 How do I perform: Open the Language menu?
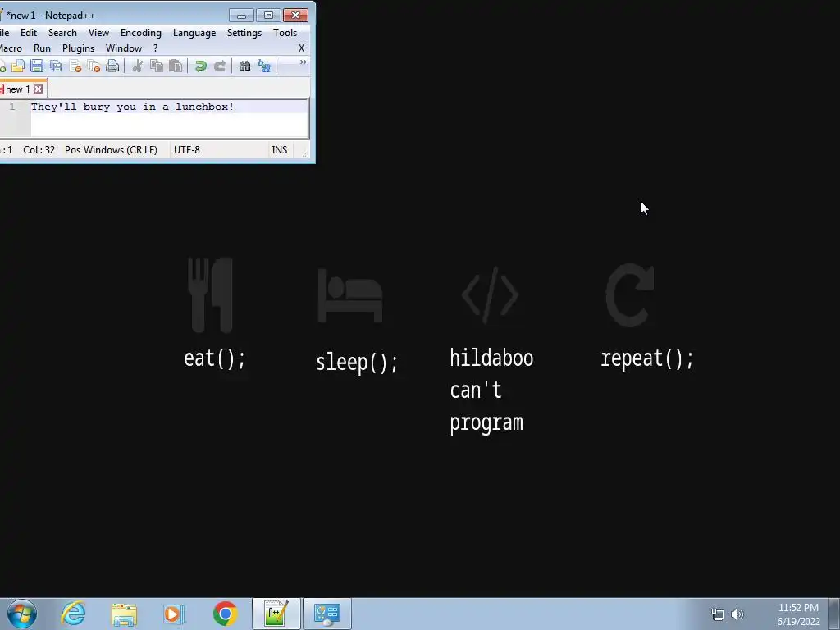194,33
